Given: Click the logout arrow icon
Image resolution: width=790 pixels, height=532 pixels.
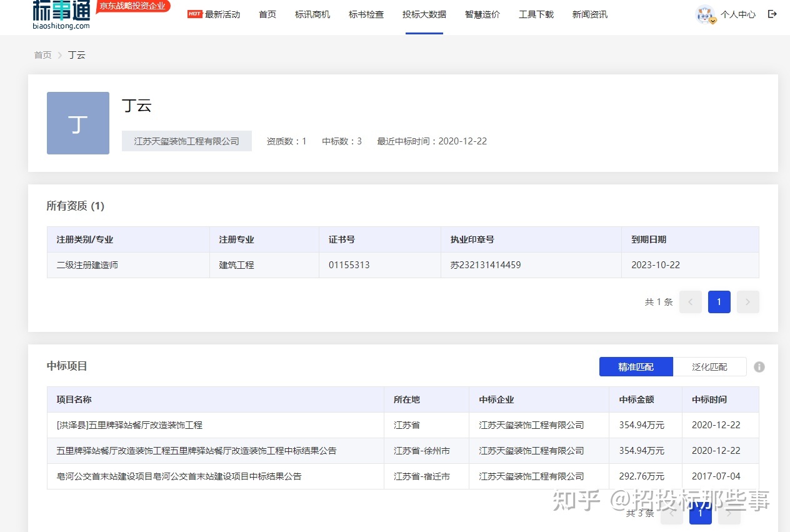Looking at the screenshot, I should coord(772,14).
